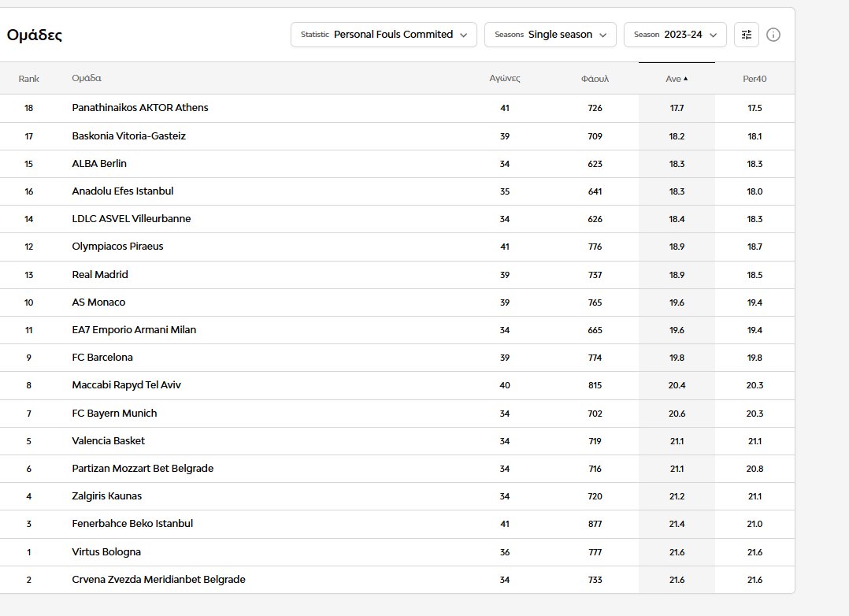The height and width of the screenshot is (616, 849).
Task: Open Panathinaikos AKTOR Athens team
Action: [139, 107]
